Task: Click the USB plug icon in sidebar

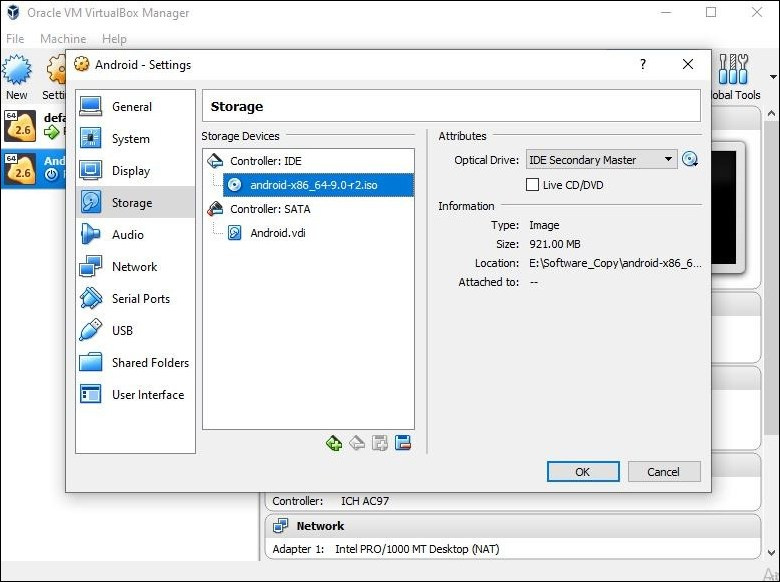Action: pyautogui.click(x=91, y=330)
